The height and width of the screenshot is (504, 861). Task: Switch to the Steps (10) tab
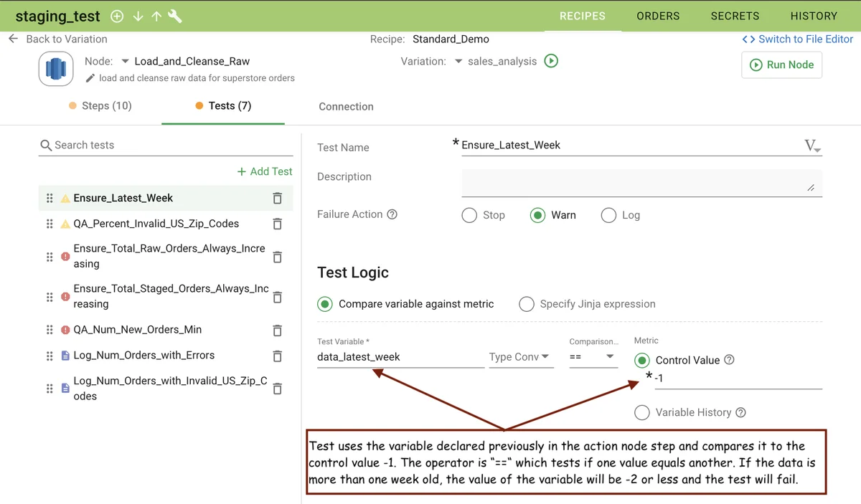(x=100, y=106)
